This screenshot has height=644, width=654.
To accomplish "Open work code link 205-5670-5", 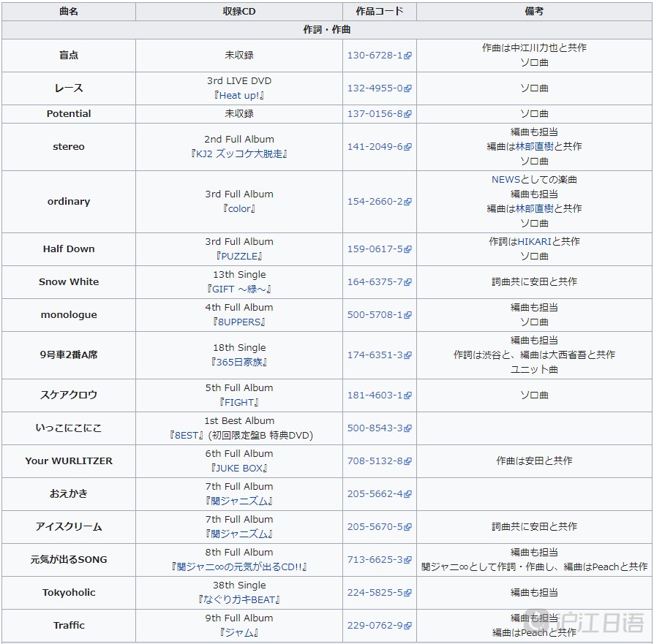I will click(379, 527).
